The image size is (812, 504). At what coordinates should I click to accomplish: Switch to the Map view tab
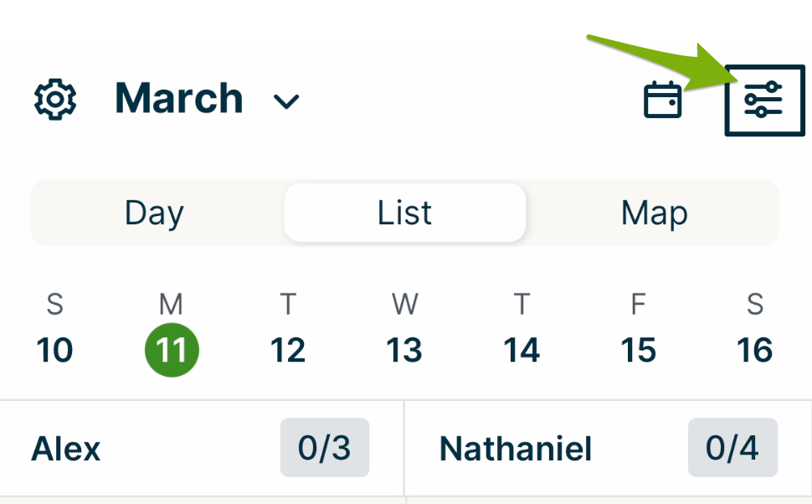point(654,213)
